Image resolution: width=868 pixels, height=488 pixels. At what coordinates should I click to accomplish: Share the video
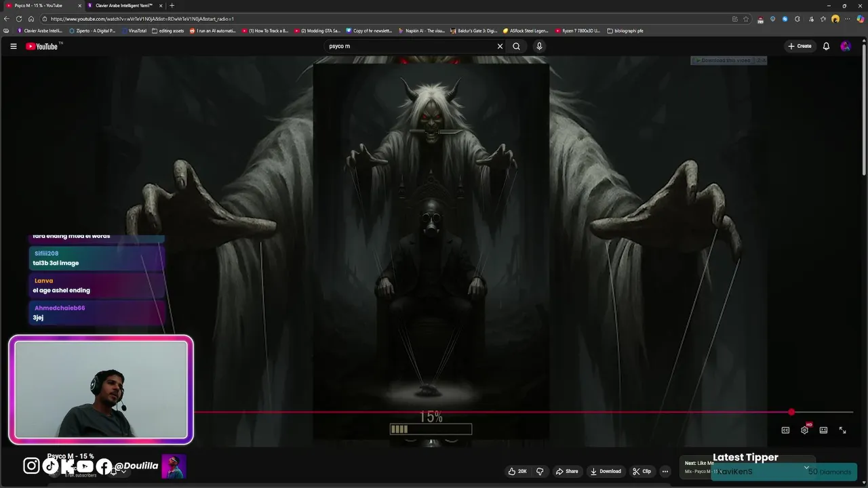coord(567,471)
